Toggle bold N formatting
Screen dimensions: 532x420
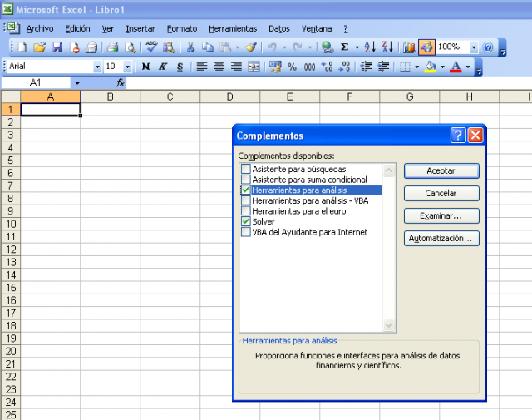click(x=145, y=67)
